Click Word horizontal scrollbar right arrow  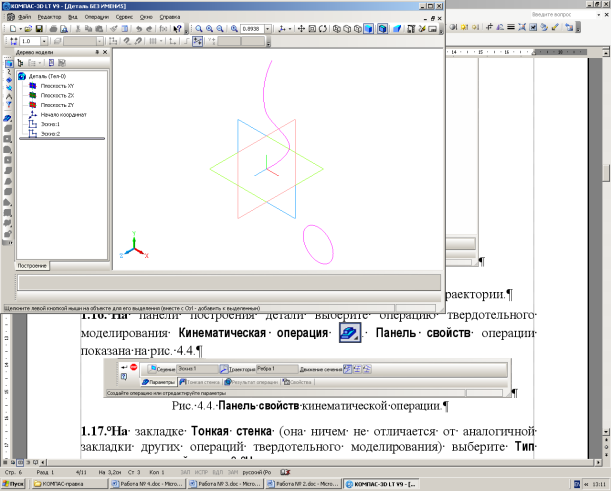click(x=599, y=462)
